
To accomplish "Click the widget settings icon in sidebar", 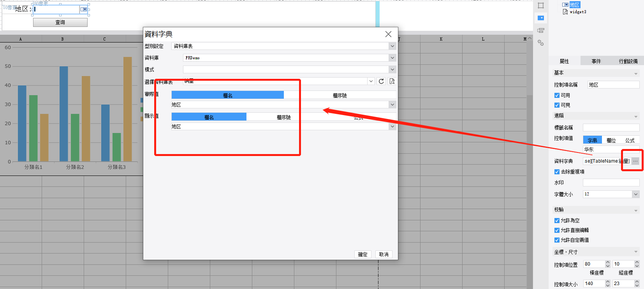I will click(541, 30).
